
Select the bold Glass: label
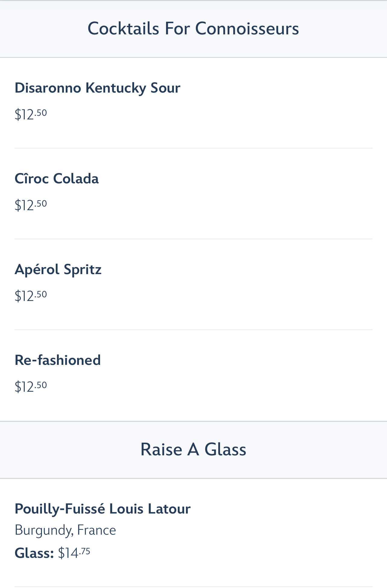tap(34, 553)
